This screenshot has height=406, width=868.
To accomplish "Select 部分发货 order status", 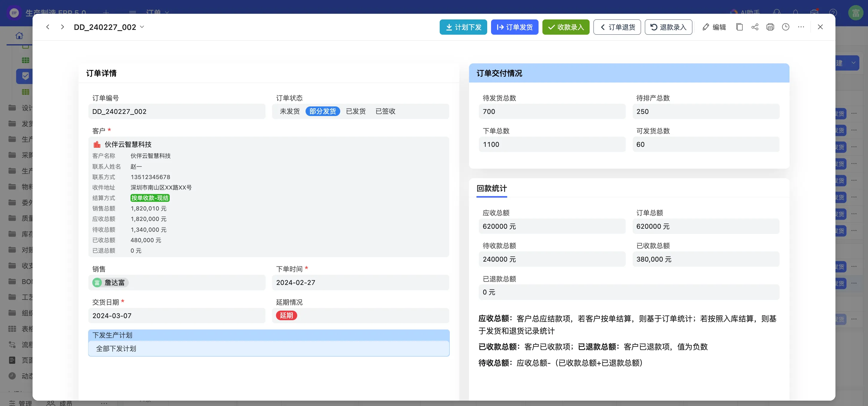I will [x=323, y=111].
